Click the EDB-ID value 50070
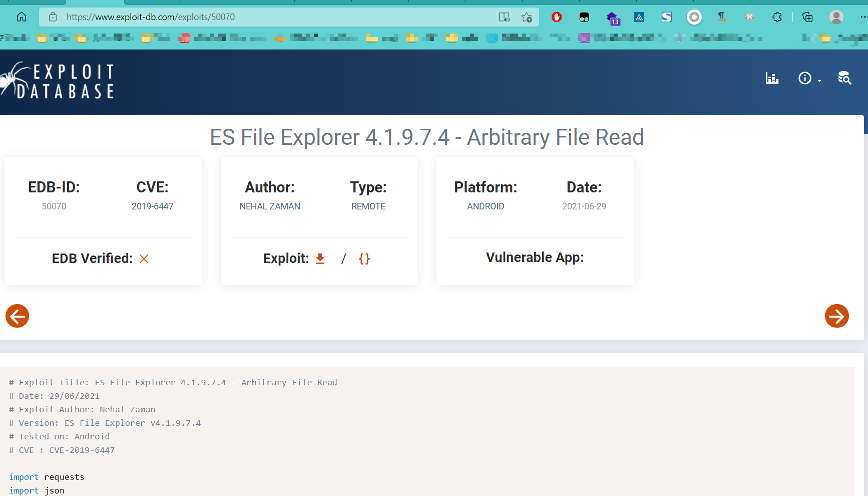The height and width of the screenshot is (496, 868). click(54, 206)
